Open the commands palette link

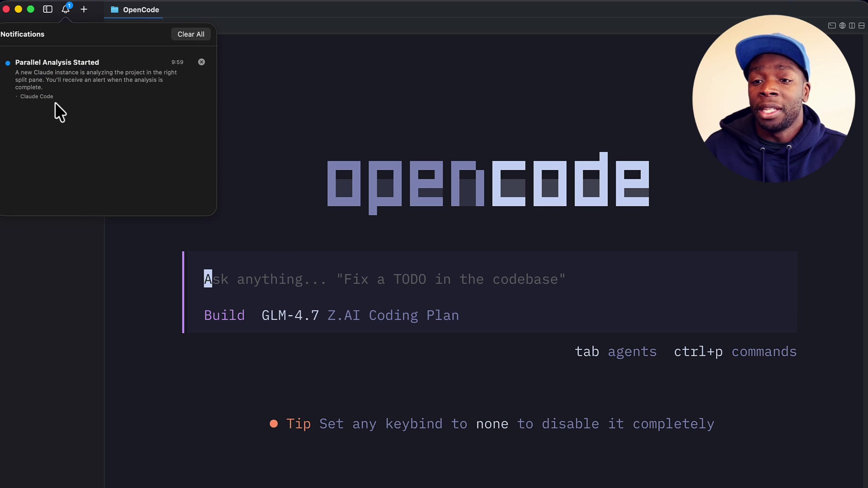click(x=764, y=352)
